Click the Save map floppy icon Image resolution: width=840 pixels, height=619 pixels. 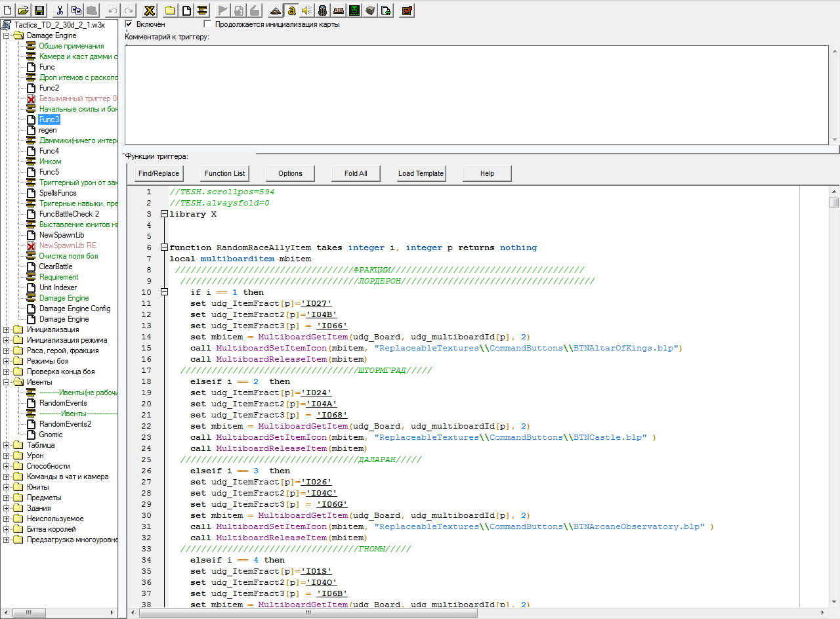[39, 10]
